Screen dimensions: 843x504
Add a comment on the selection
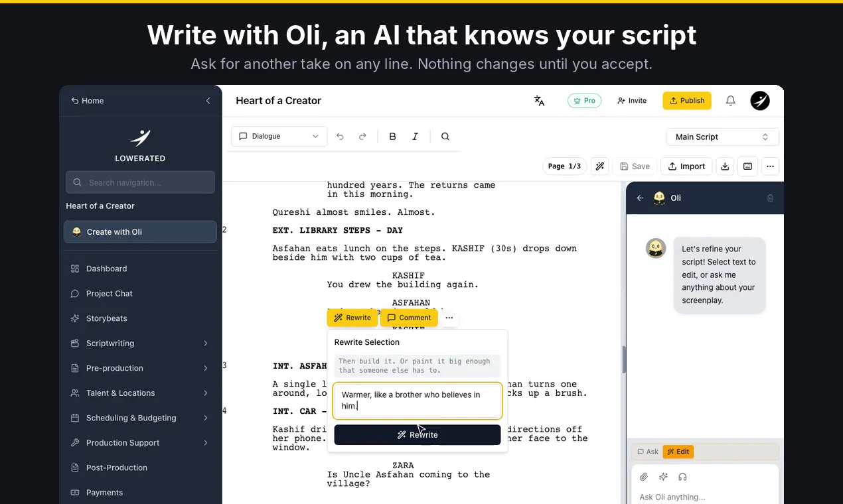coord(409,318)
